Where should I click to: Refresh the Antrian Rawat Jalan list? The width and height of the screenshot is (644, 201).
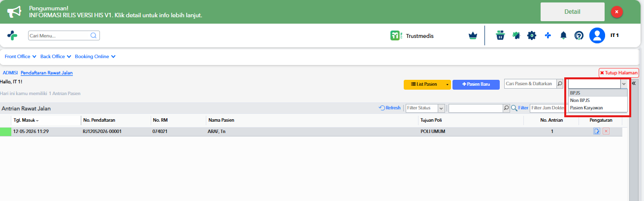389,108
